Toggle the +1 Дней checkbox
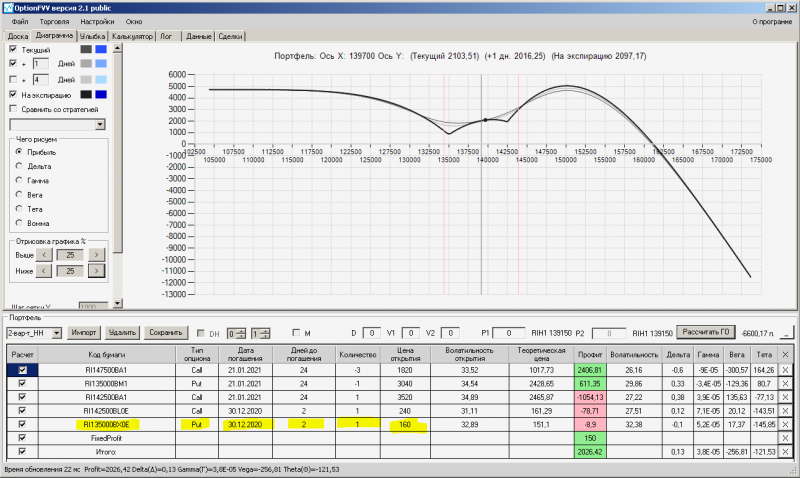The height and width of the screenshot is (478, 800). click(x=13, y=63)
